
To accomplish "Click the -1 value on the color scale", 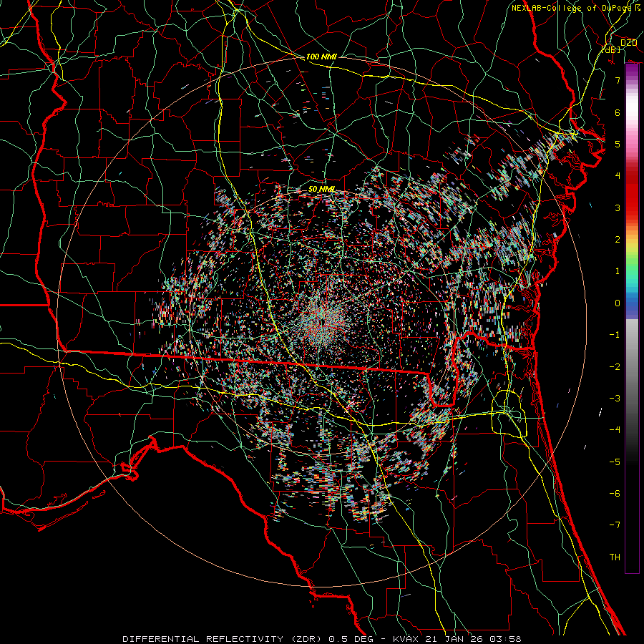I will point(615,335).
